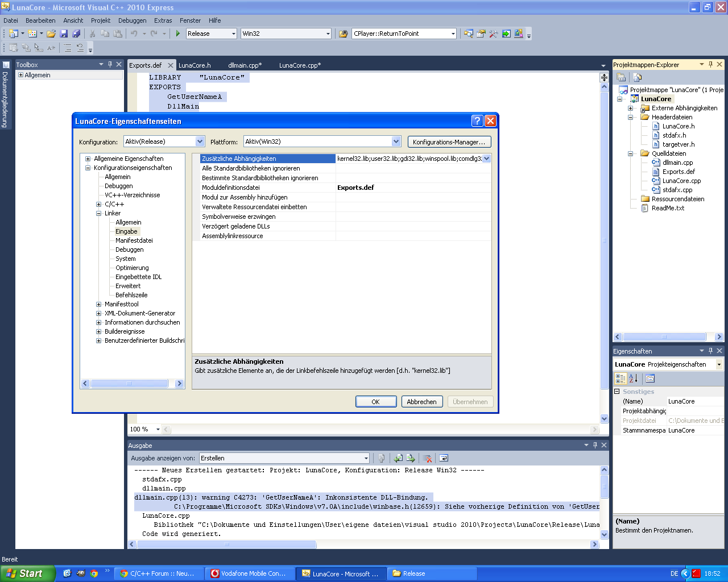
Task: Open the Datei menu
Action: click(11, 20)
